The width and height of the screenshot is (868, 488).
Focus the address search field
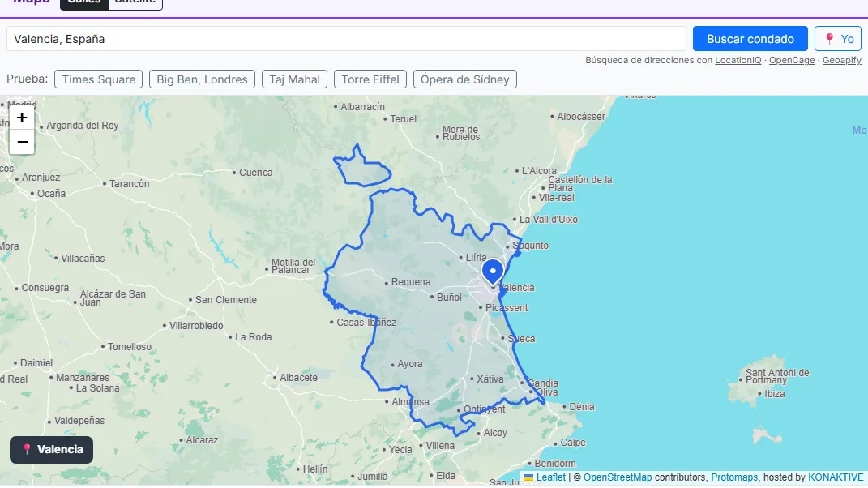click(x=347, y=39)
